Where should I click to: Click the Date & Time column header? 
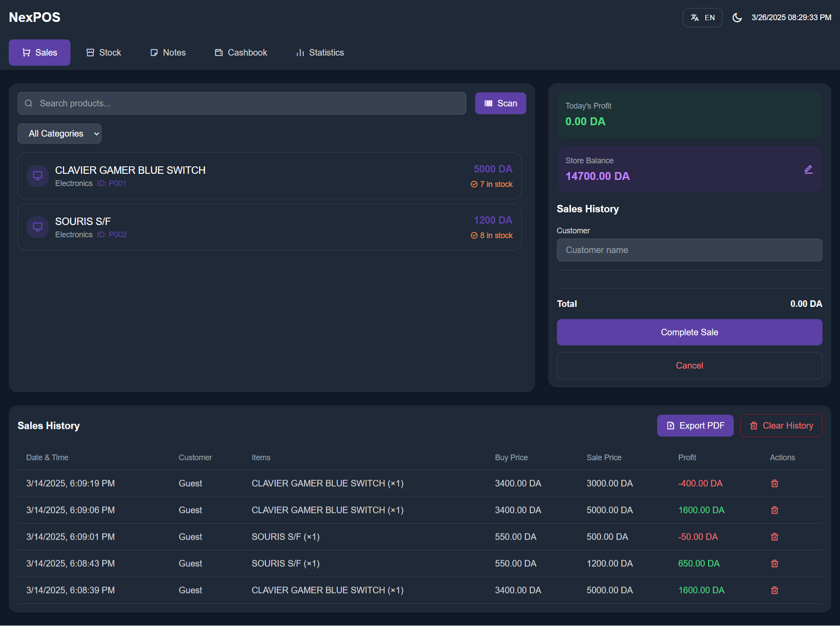coord(47,457)
